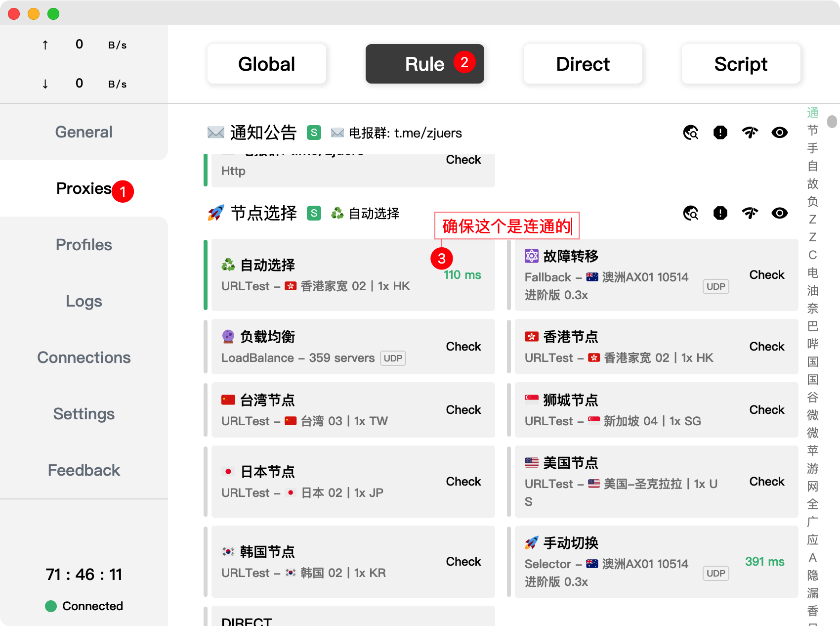Click locate-proxy icon in 通知公告 header
The image size is (840, 626).
click(690, 133)
